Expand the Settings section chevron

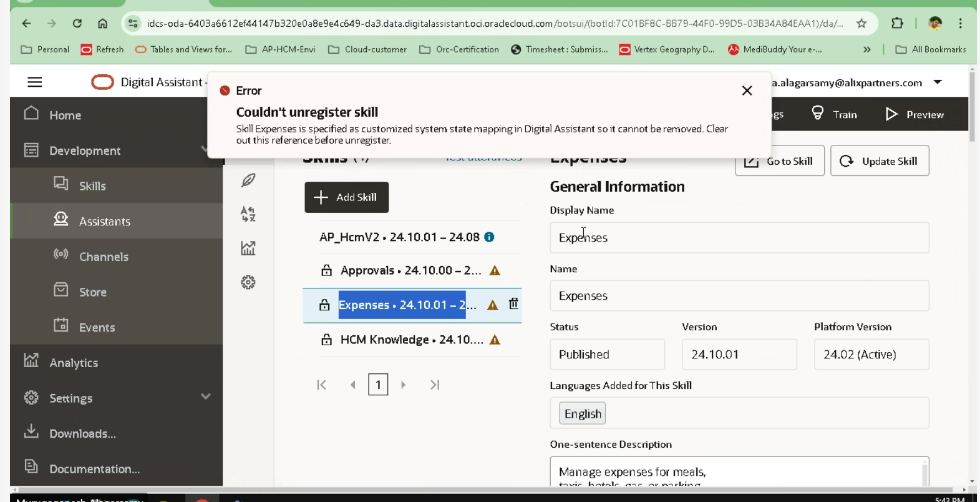point(205,396)
